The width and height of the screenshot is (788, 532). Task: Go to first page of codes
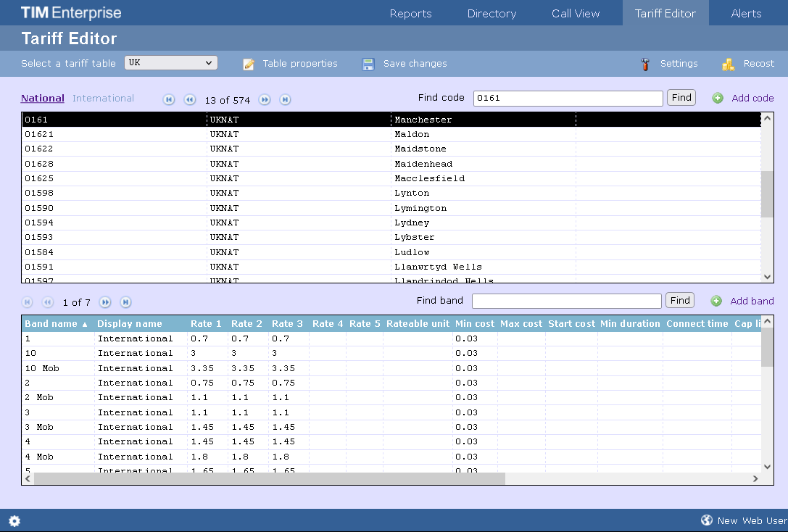coord(169,100)
